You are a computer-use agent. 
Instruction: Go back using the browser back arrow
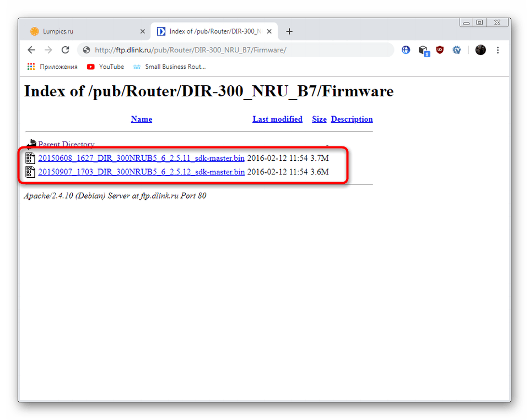31,50
